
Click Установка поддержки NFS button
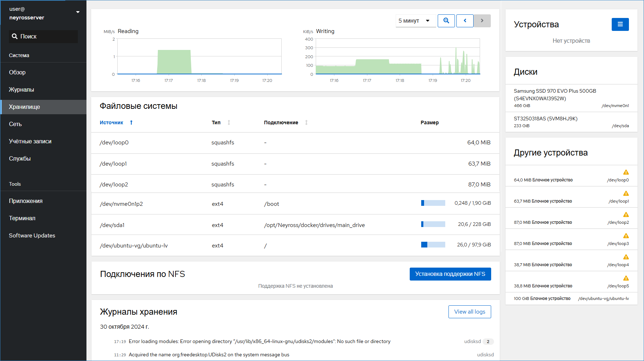pyautogui.click(x=450, y=274)
